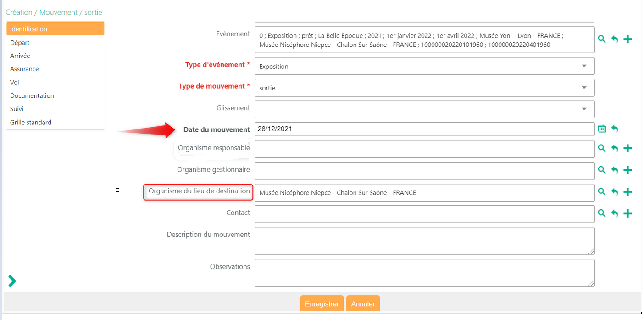Open the calendar picker for Date du mouvement

pyautogui.click(x=602, y=129)
